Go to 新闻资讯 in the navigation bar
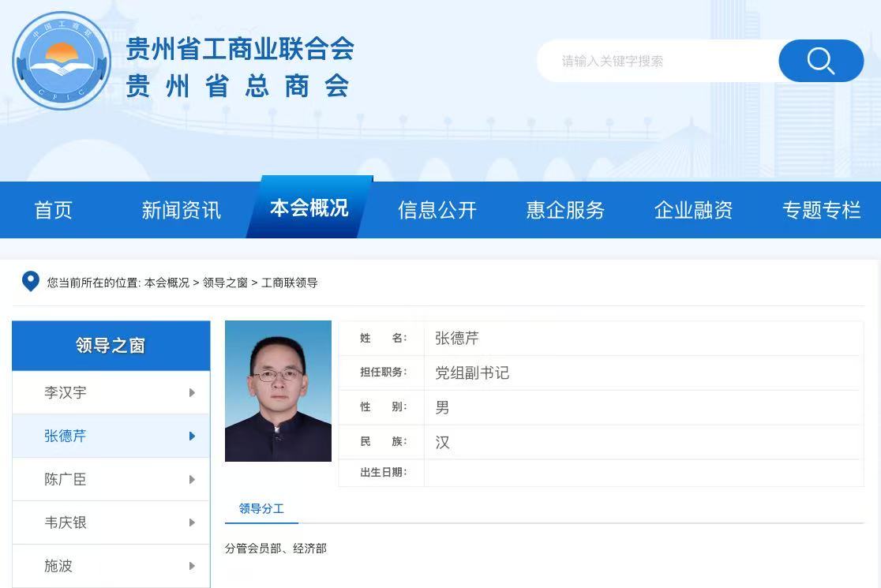 coord(181,210)
